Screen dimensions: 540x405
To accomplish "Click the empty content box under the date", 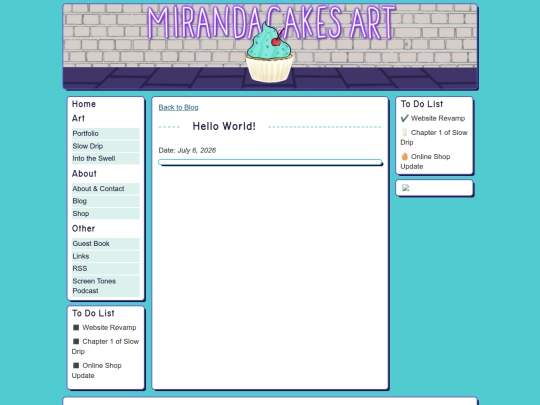I will coord(270,162).
